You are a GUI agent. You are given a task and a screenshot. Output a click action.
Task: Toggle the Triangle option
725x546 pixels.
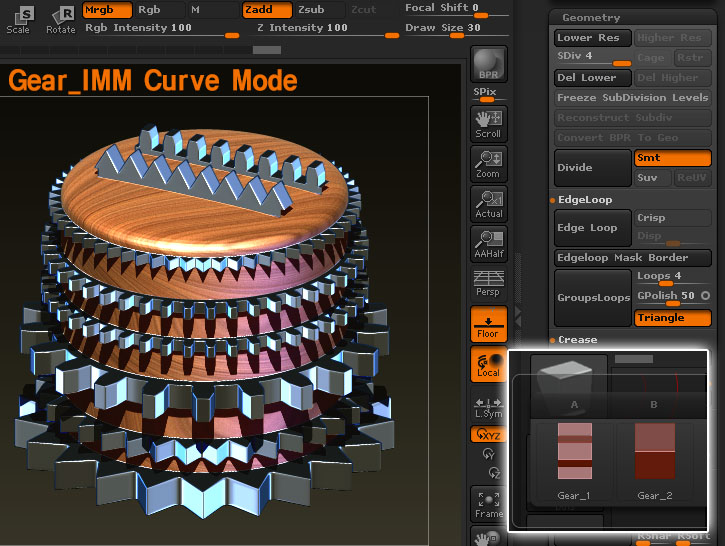pyautogui.click(x=672, y=318)
